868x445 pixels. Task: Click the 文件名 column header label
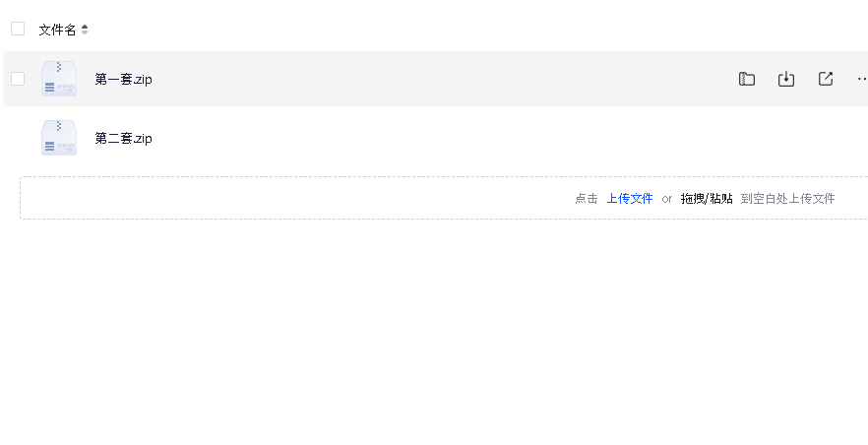(57, 30)
